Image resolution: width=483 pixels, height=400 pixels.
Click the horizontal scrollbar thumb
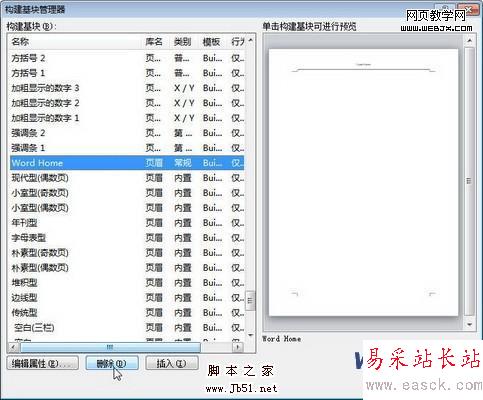pos(110,347)
